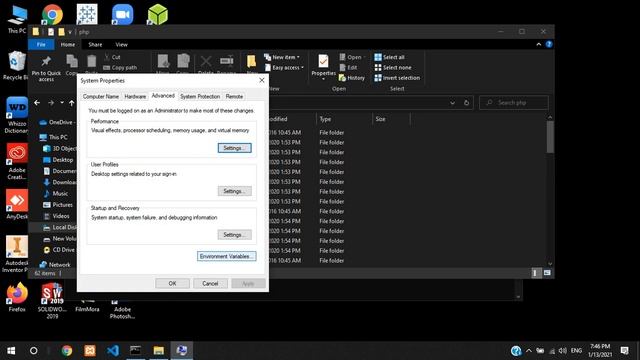
Task: Expand address bar history dropdown
Action: 452,103
